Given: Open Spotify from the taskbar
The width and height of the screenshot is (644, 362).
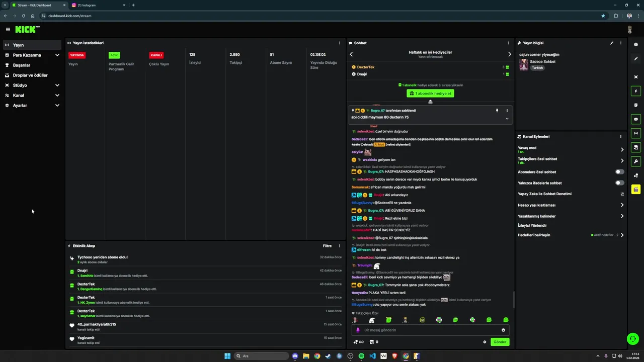Looking at the screenshot, I should [361, 356].
